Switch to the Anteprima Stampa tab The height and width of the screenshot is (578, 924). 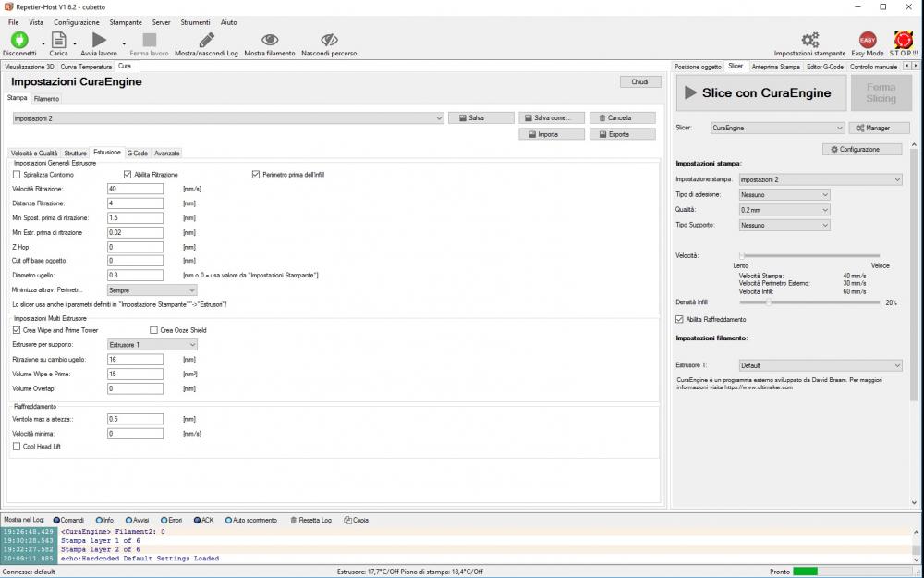pyautogui.click(x=775, y=67)
